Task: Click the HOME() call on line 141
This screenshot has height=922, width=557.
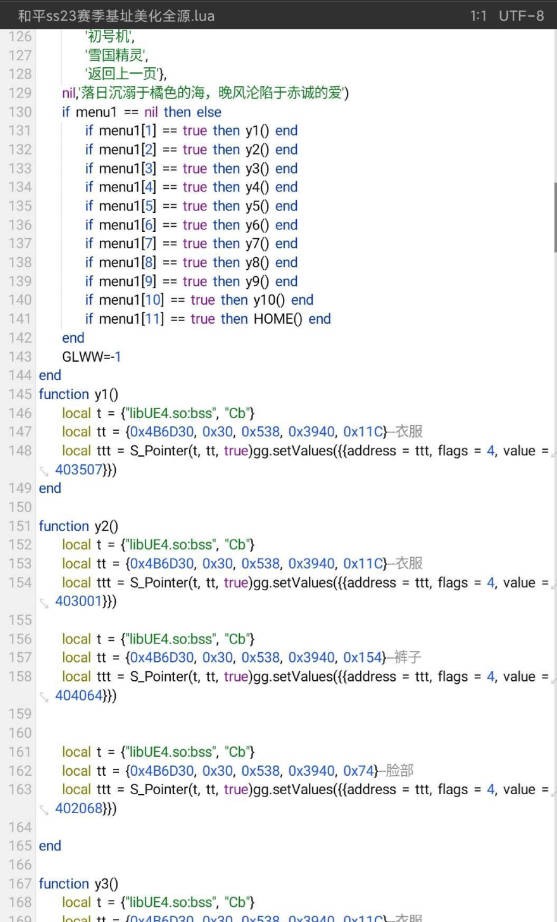Action: pyautogui.click(x=278, y=319)
